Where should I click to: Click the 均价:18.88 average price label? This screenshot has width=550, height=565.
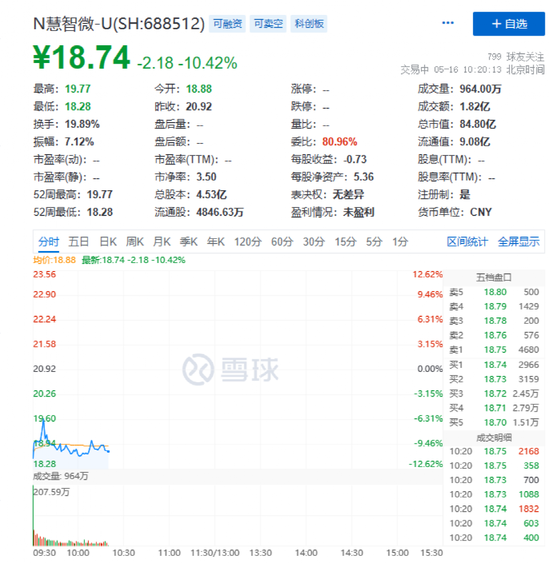(54, 260)
